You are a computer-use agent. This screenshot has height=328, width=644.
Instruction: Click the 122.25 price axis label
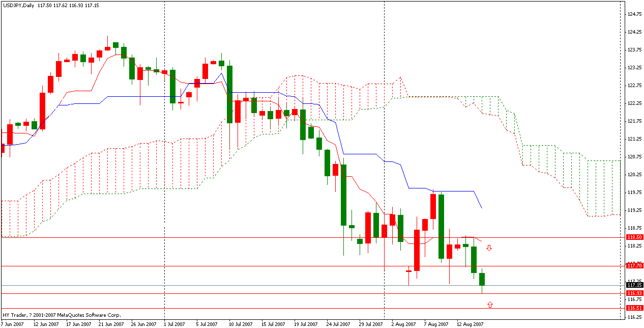point(634,103)
